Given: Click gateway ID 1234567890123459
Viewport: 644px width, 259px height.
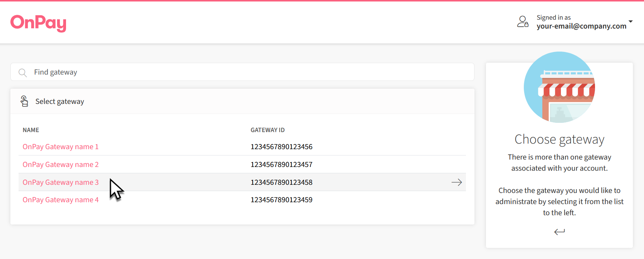Looking at the screenshot, I should [281, 200].
